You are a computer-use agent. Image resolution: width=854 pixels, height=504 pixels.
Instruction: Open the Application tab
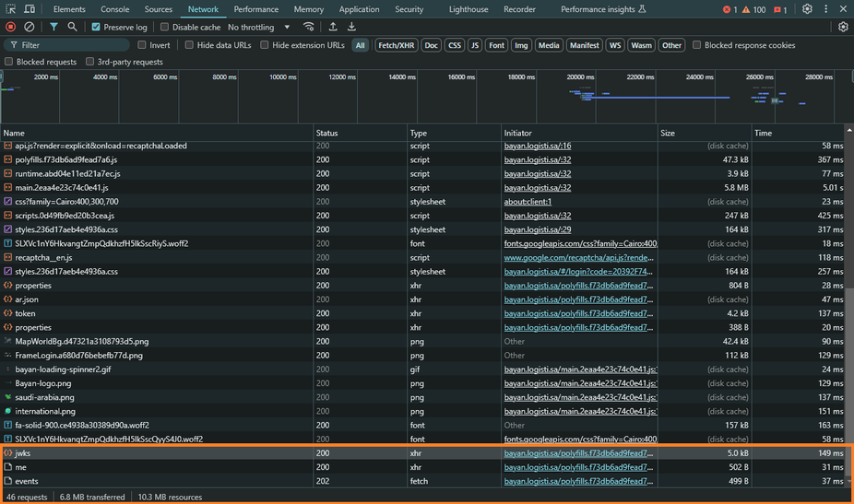359,9
